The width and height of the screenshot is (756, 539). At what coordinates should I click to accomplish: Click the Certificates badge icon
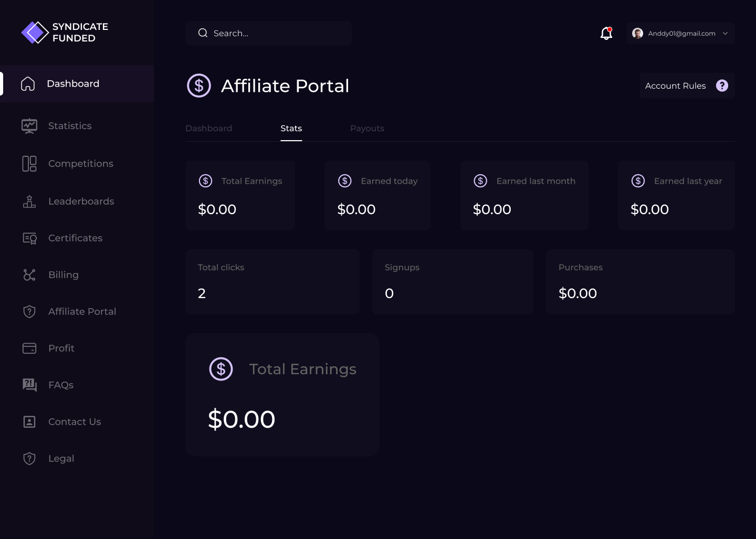[29, 238]
